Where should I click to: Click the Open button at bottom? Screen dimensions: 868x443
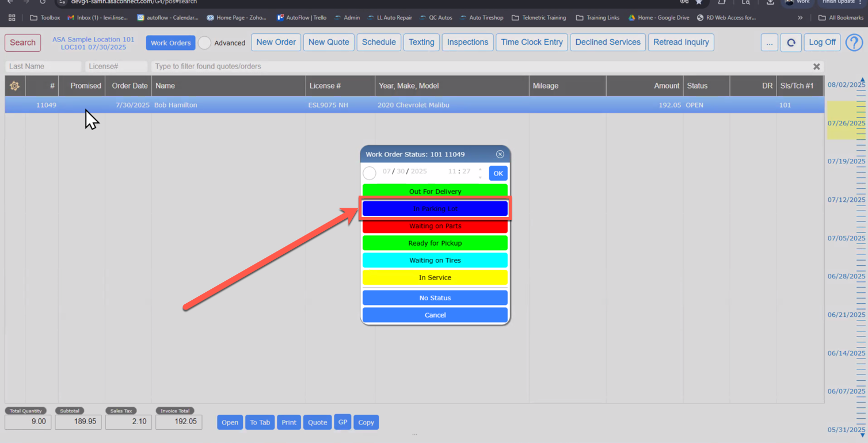(x=230, y=422)
